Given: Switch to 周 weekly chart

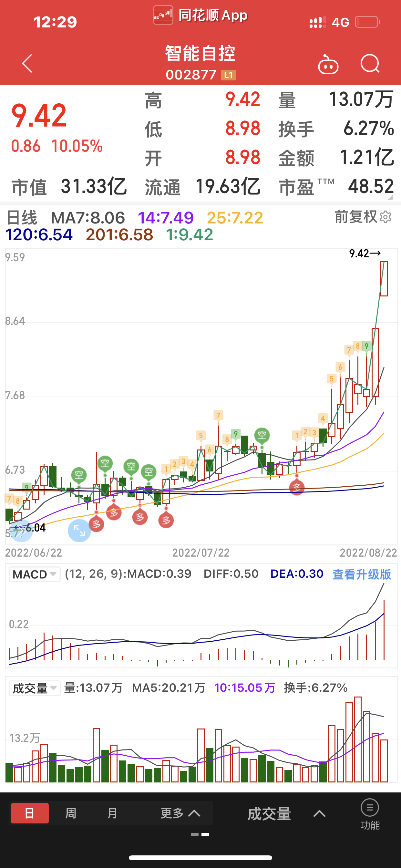Looking at the screenshot, I should pos(71,813).
